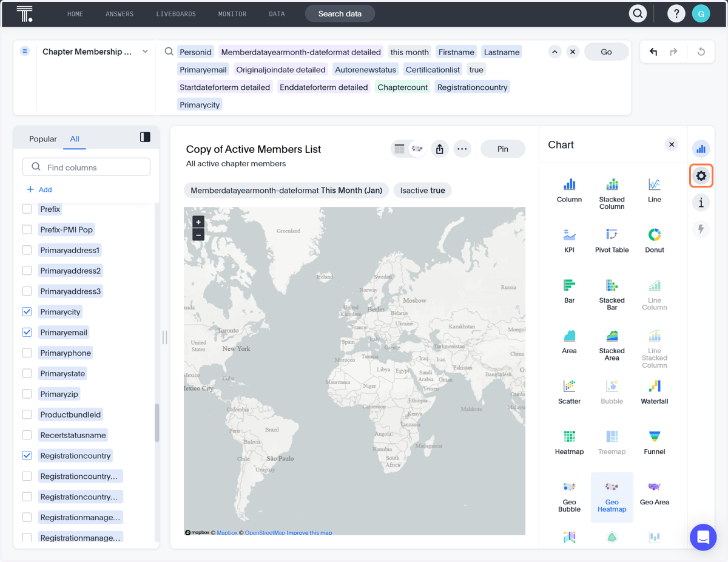
Task: Uncheck the Registrationcountry checkbox
Action: pos(27,455)
